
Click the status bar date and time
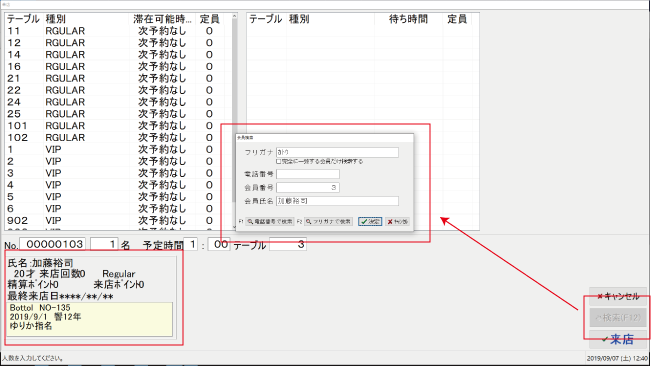[x=617, y=358]
